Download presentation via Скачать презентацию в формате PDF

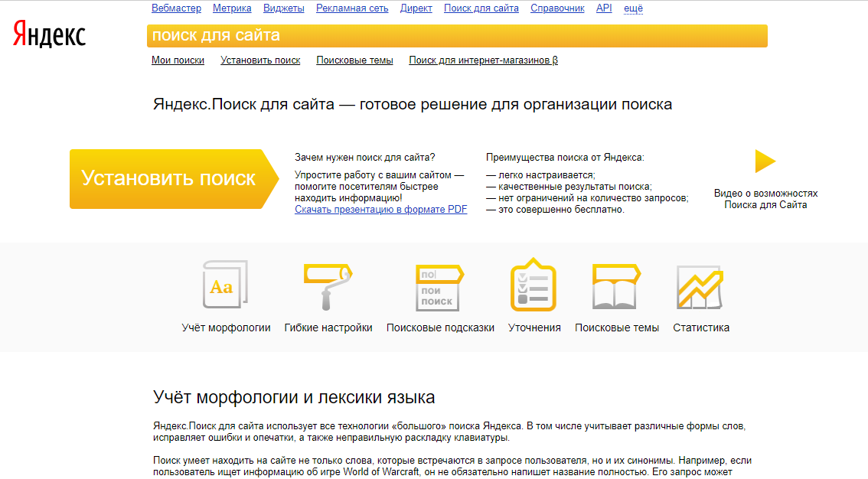pyautogui.click(x=381, y=210)
